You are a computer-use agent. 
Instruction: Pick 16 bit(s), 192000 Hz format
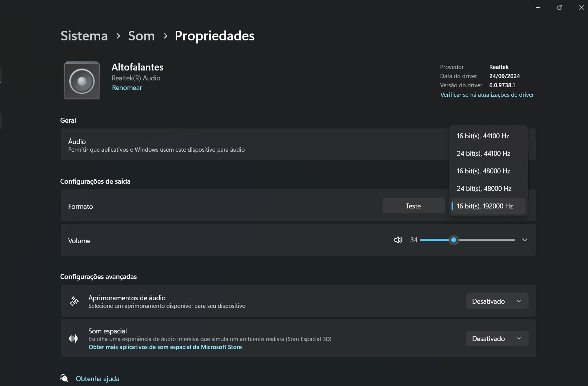tap(488, 206)
